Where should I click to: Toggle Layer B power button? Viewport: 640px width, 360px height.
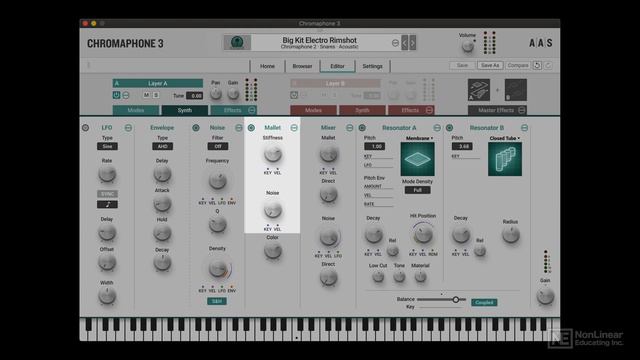pyautogui.click(x=294, y=95)
